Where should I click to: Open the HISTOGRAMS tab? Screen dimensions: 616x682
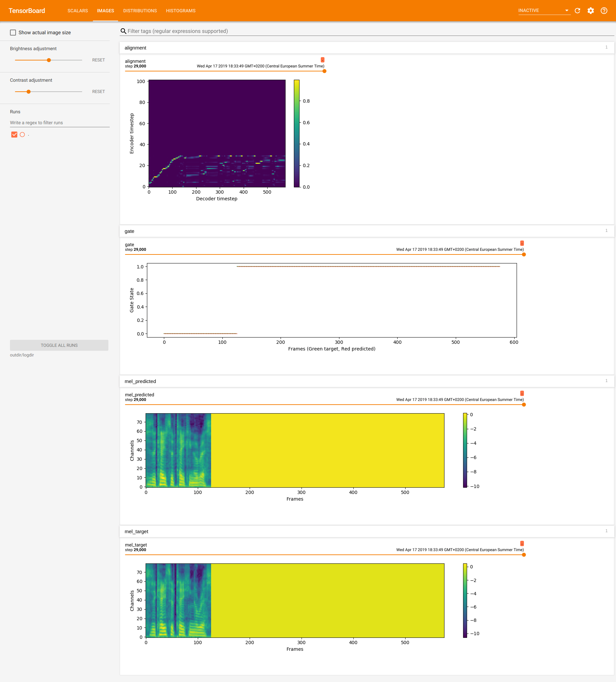tap(181, 11)
